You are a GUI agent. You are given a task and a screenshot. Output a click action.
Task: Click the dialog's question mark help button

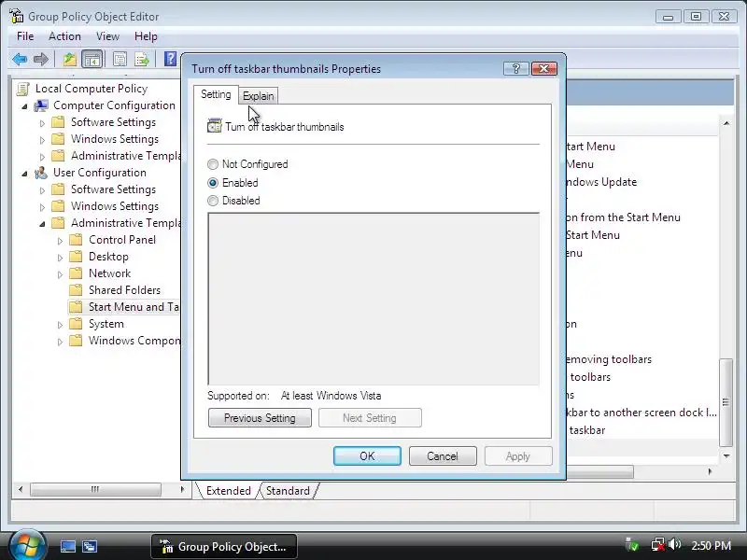(x=516, y=68)
